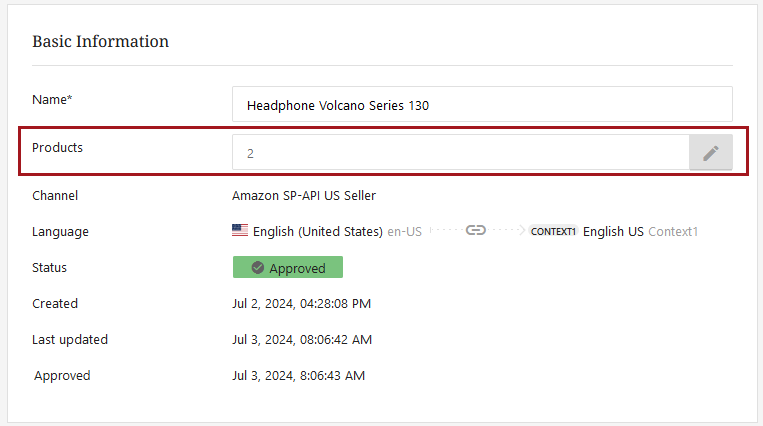
Task: Click the Last updated timestamp value
Action: coord(302,339)
